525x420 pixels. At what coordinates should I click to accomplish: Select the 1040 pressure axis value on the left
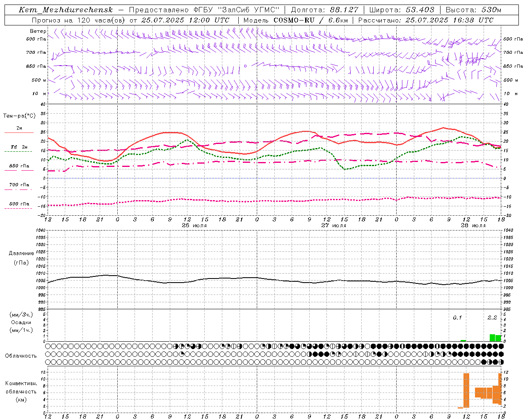[x=40, y=231]
